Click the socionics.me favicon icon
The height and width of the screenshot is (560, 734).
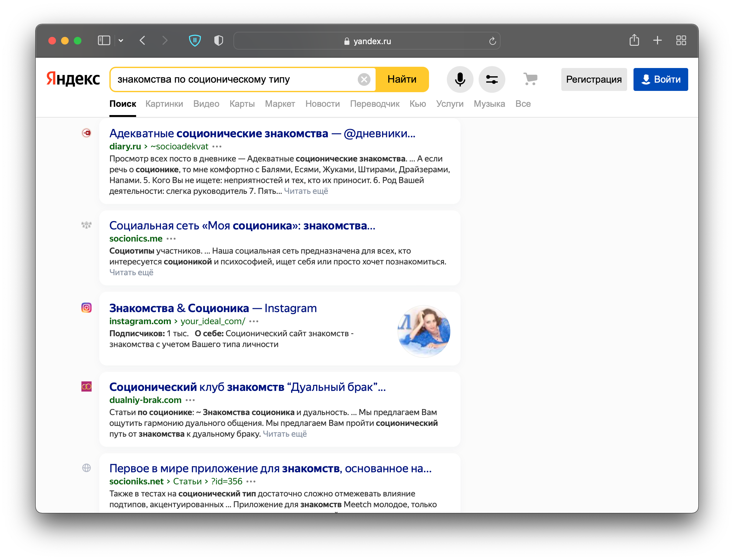click(87, 225)
